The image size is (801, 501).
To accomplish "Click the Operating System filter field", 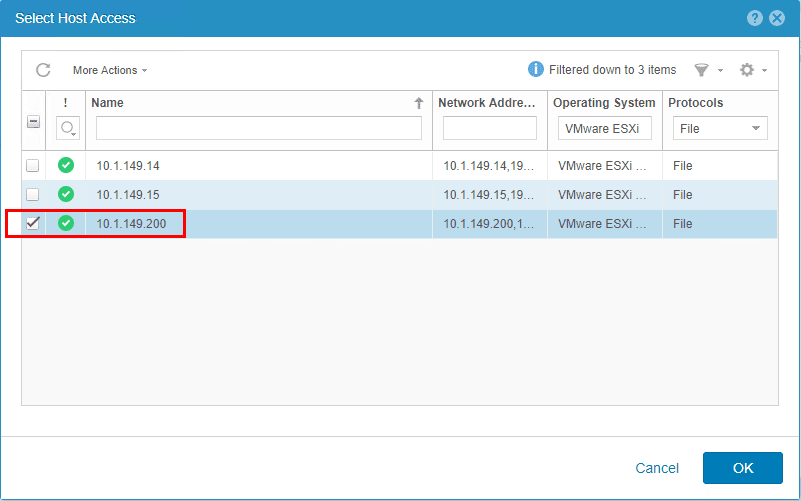I will point(604,128).
